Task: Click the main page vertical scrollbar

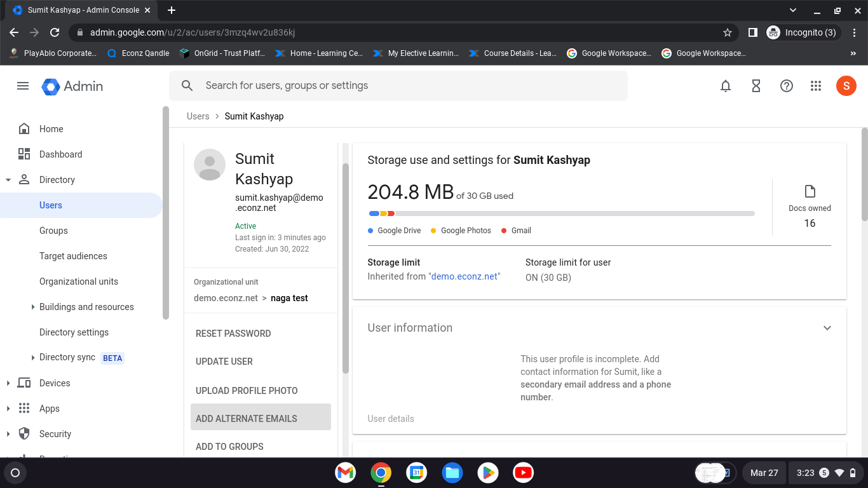Action: coord(864,175)
